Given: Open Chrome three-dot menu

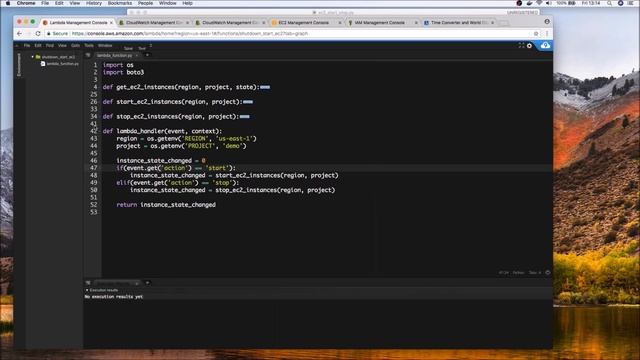Looking at the screenshot, I should click(547, 33).
